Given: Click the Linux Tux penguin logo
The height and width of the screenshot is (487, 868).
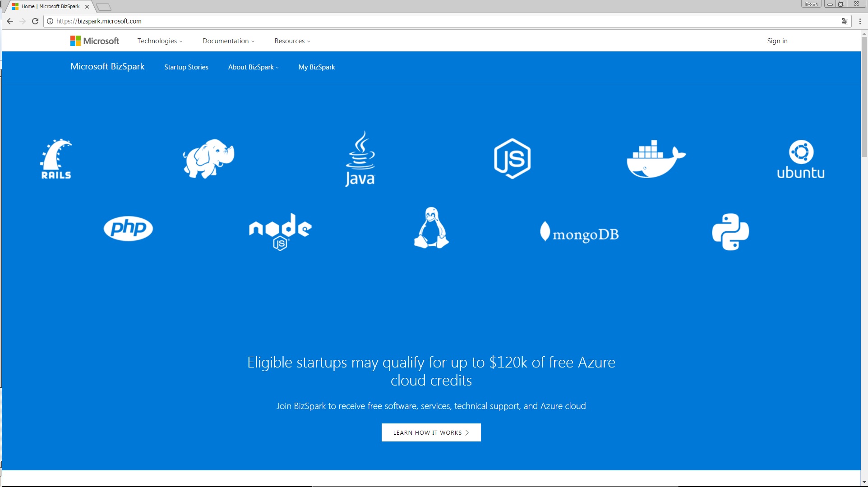Looking at the screenshot, I should [431, 228].
